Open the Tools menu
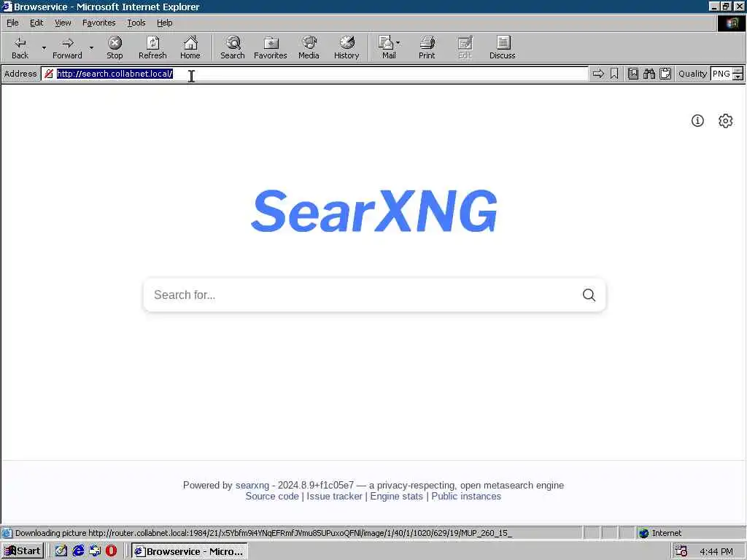This screenshot has width=747, height=560. click(136, 23)
